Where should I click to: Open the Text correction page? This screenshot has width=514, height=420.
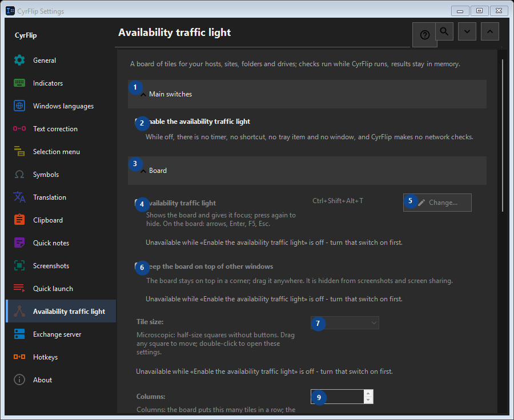pos(61,129)
